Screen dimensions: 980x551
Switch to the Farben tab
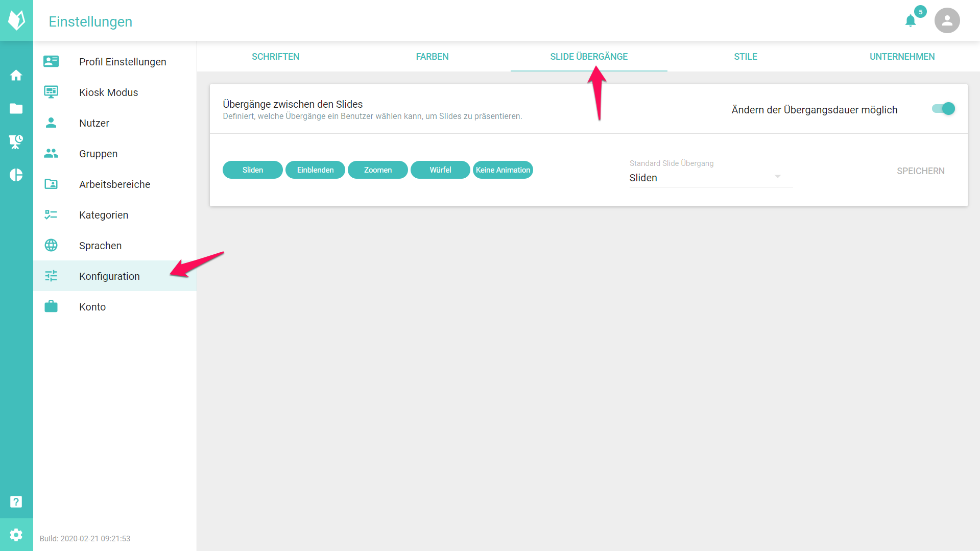tap(432, 57)
